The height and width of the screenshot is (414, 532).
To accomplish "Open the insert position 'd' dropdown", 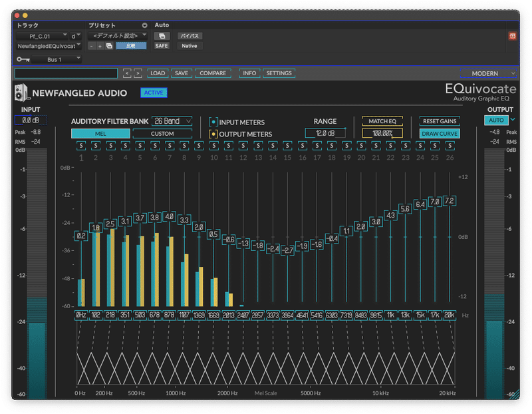I will 76,36.
